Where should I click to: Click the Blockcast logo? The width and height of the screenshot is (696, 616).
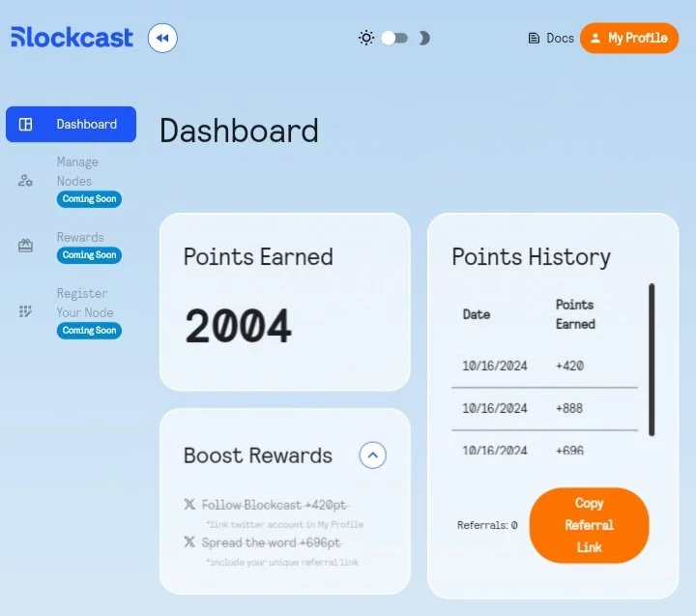tap(72, 38)
